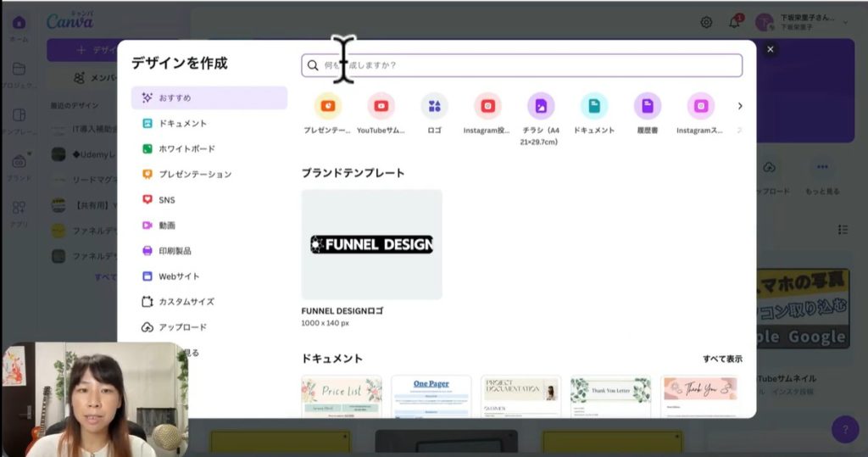Open the Instagram投稿 design icon
Viewport: 868px width, 457px height.
[487, 106]
